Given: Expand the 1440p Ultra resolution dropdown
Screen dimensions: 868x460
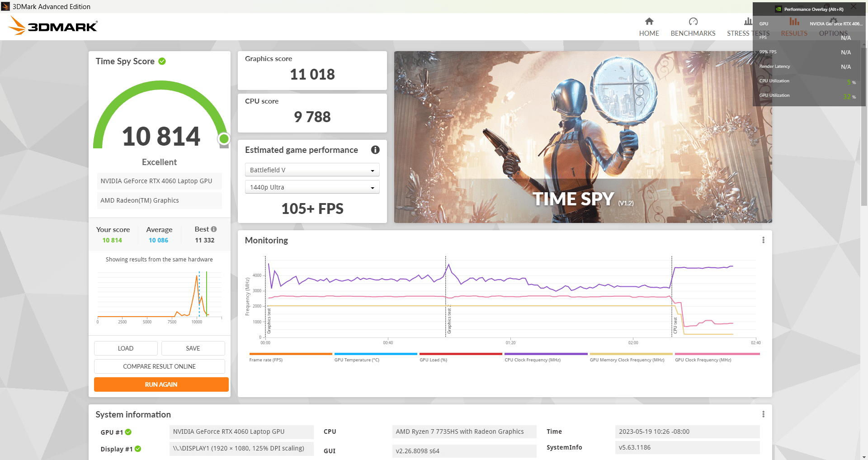Looking at the screenshot, I should point(312,187).
